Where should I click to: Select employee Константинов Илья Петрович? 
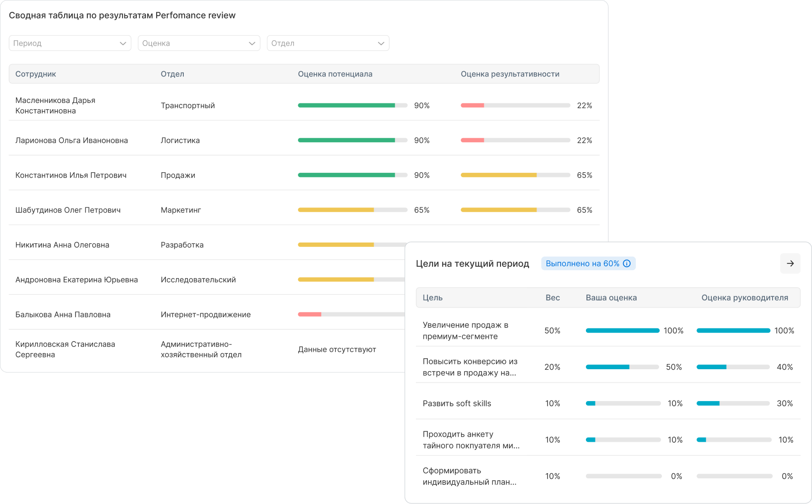(x=71, y=175)
